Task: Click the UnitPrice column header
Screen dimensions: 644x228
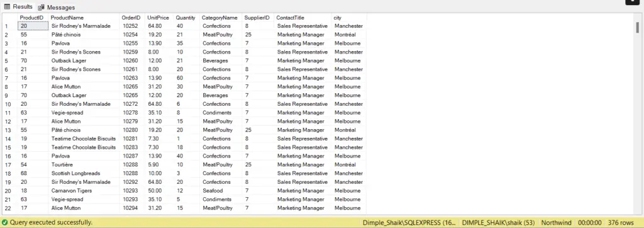Action: tap(159, 18)
